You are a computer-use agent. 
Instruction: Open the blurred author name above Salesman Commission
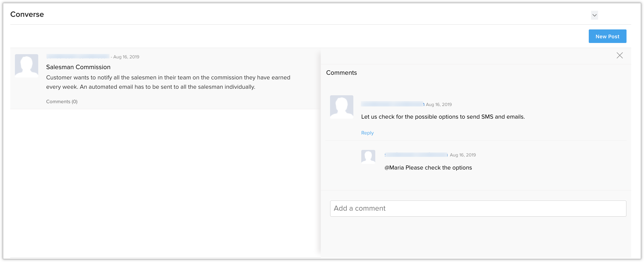click(78, 57)
